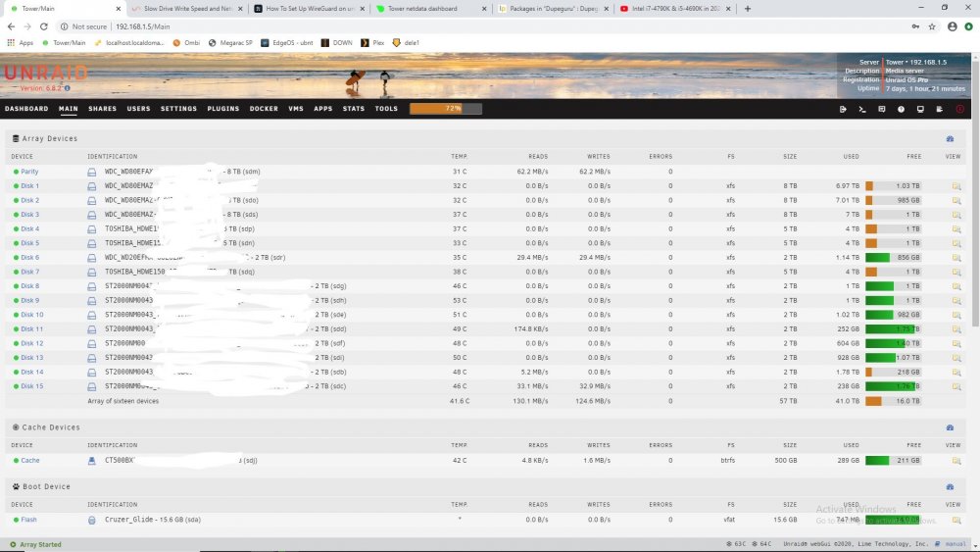
Task: Open the Cache device link
Action: pyautogui.click(x=30, y=460)
